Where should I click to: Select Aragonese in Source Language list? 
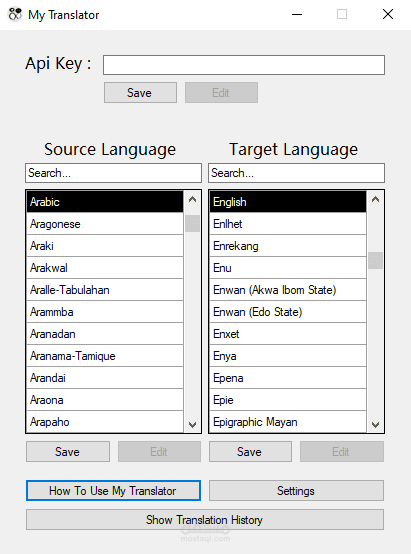point(105,224)
